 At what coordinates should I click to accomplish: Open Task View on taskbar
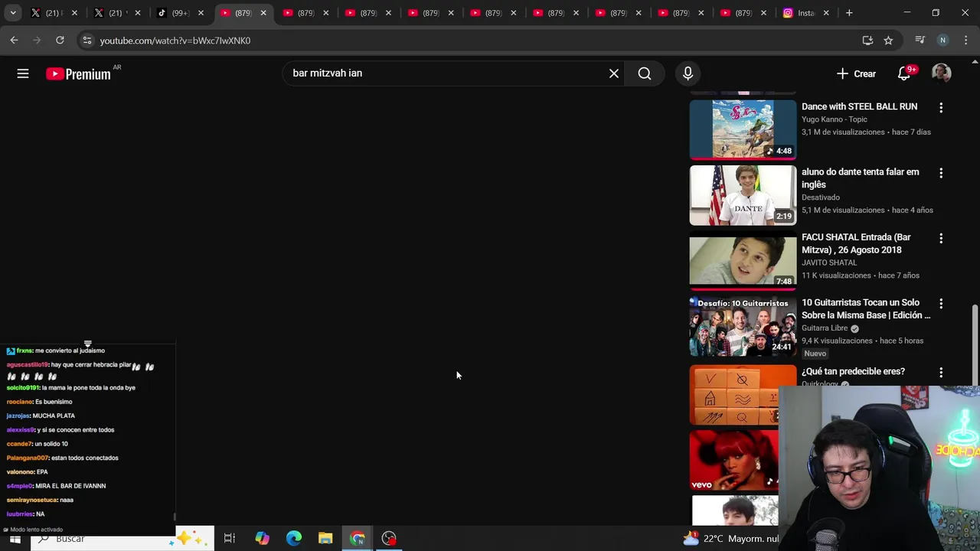point(229,539)
